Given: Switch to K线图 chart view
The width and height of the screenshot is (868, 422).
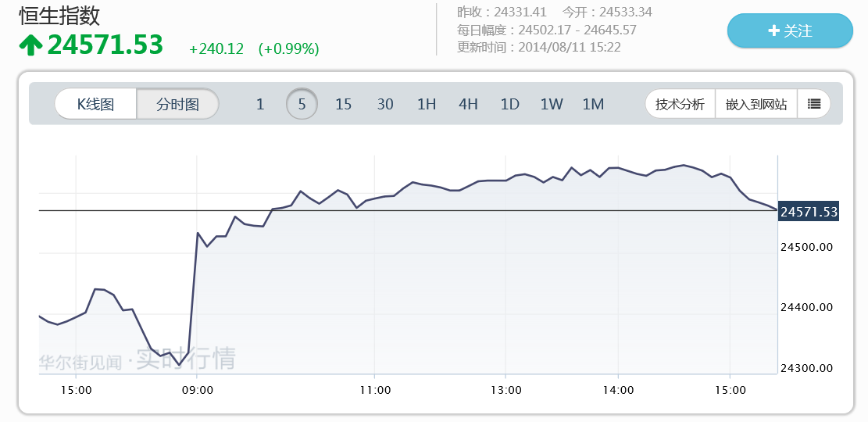Looking at the screenshot, I should tap(95, 104).
